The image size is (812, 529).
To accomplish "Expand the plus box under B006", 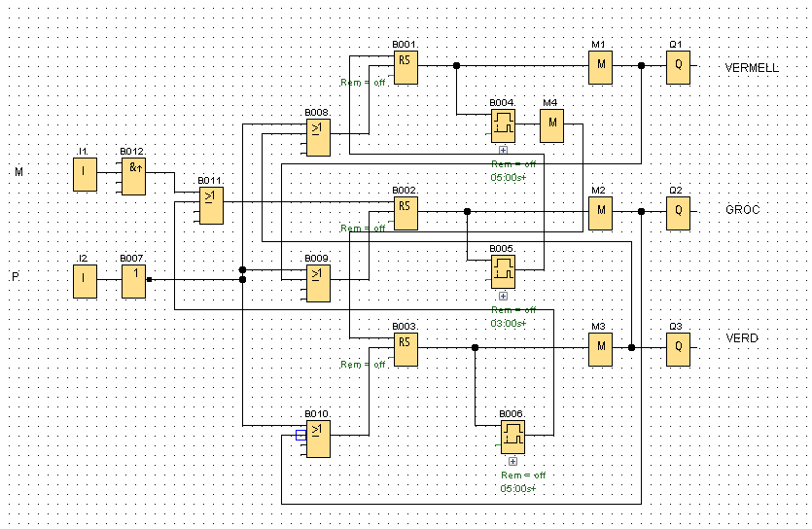I will [512, 460].
